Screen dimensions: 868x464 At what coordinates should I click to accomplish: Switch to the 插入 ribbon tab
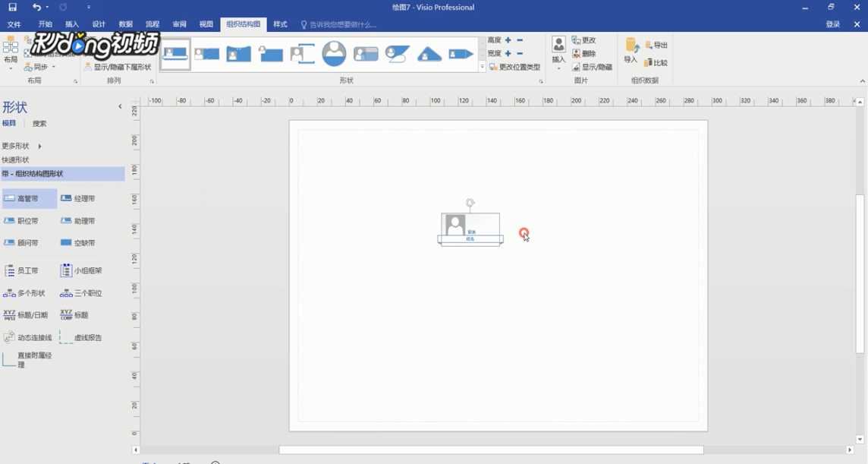pyautogui.click(x=72, y=24)
